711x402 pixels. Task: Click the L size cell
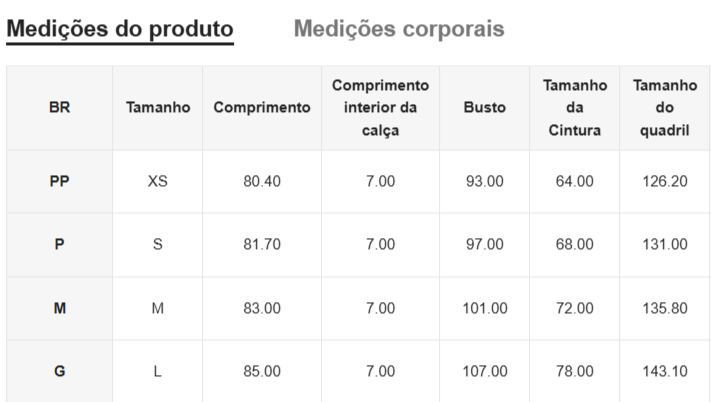tap(158, 371)
